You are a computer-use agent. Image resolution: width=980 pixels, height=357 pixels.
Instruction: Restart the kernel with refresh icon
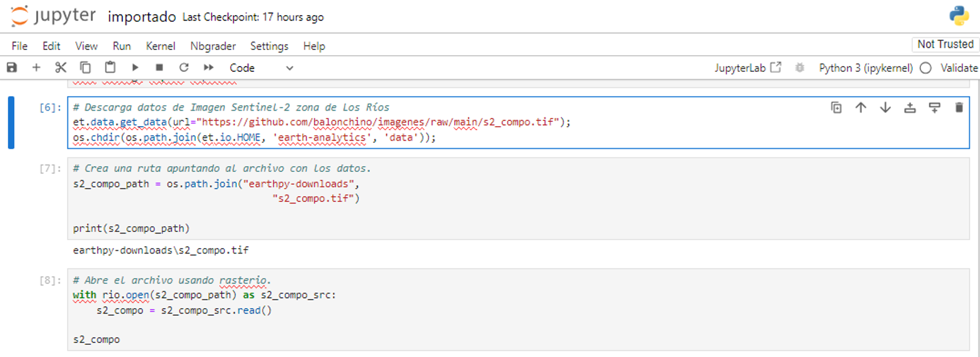pyautogui.click(x=184, y=68)
